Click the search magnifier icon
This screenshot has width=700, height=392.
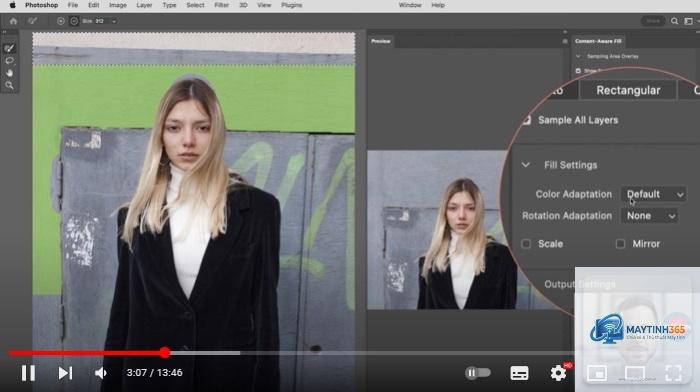(675, 21)
